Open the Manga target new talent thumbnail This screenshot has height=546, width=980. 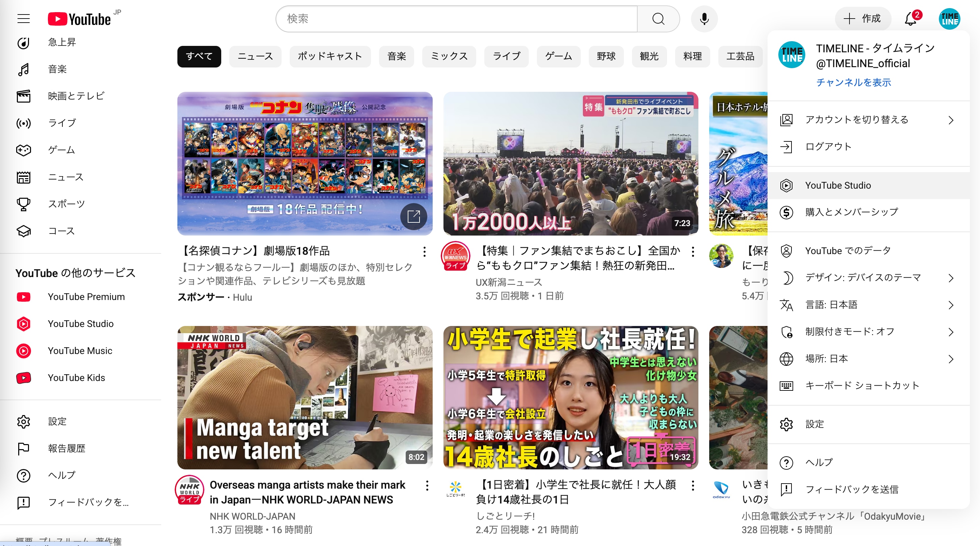(x=305, y=398)
